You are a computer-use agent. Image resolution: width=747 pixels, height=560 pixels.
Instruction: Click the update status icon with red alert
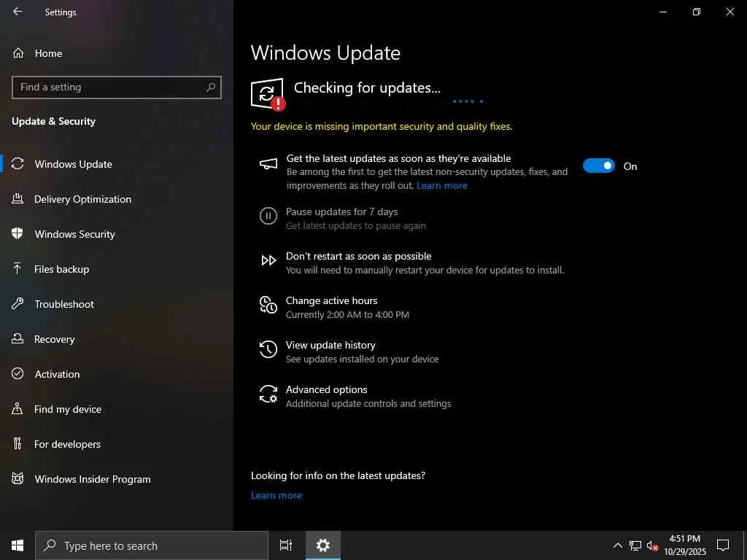[x=268, y=94]
